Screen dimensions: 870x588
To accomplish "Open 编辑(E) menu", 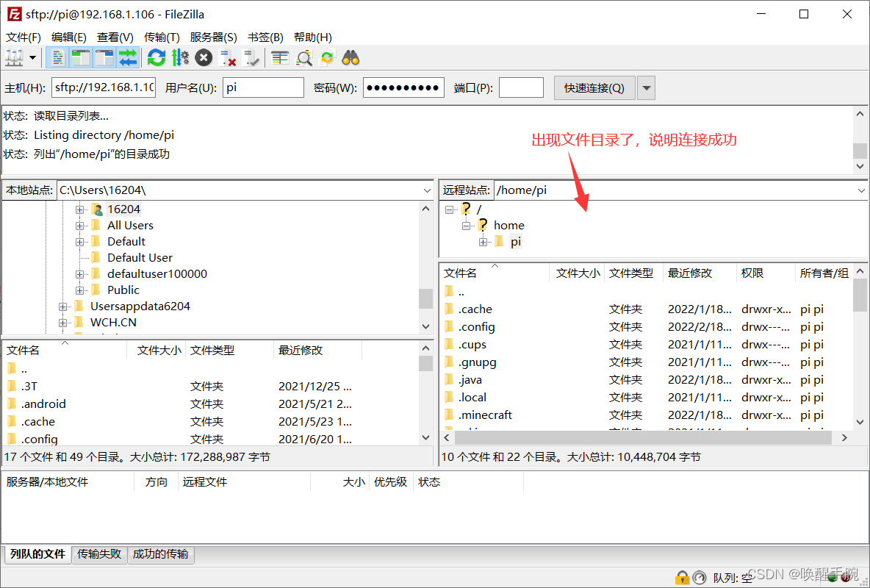I will click(x=69, y=37).
